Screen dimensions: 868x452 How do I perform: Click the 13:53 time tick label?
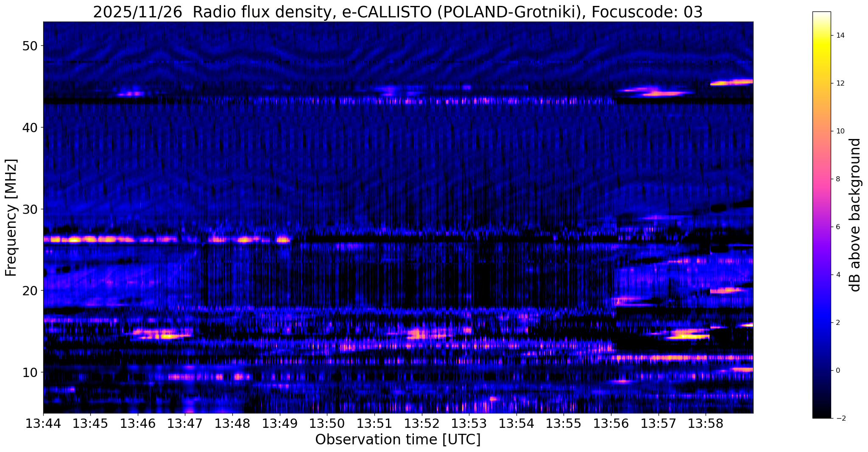tap(469, 423)
